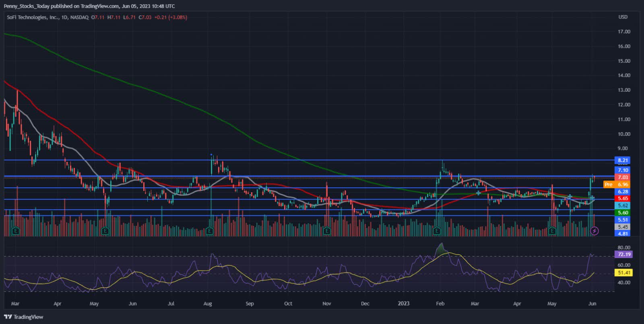
Task: Click the Dec label on the time axis
Action: click(x=365, y=303)
